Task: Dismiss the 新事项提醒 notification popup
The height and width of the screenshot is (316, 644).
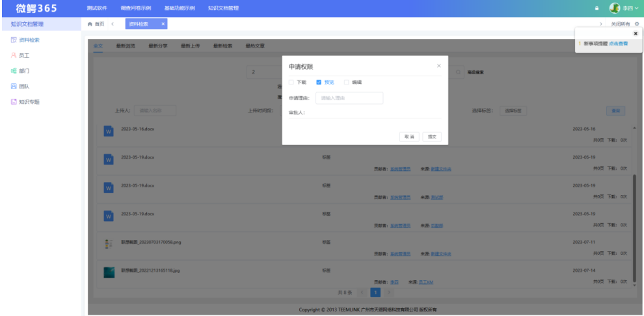Action: (635, 33)
